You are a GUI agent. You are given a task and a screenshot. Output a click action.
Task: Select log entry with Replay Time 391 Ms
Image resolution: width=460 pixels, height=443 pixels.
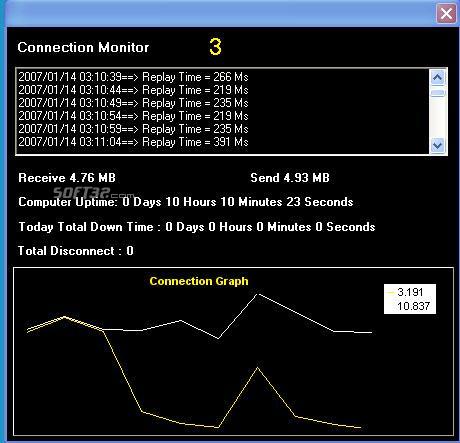point(133,142)
